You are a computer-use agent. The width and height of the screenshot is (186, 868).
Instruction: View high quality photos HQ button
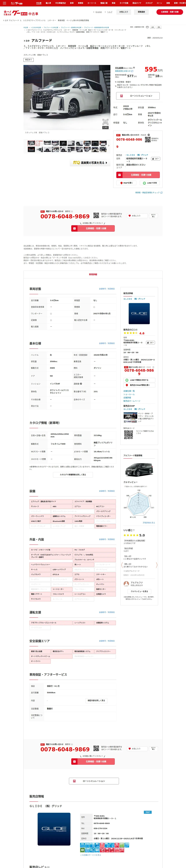coord(90,163)
